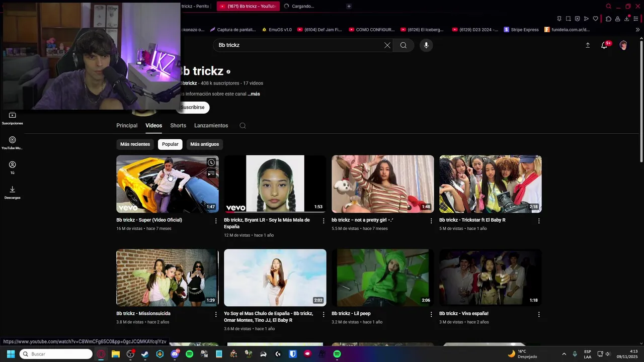
Task: Switch to the Shorts channel tab
Action: click(x=178, y=126)
